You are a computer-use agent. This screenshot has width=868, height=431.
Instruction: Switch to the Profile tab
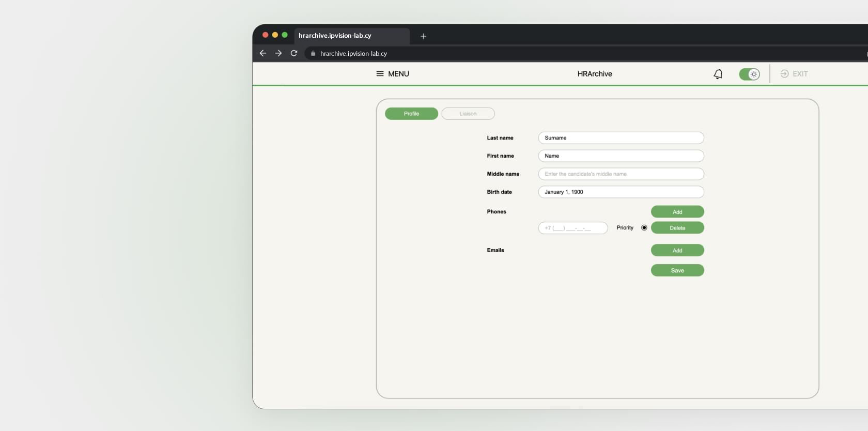click(411, 114)
